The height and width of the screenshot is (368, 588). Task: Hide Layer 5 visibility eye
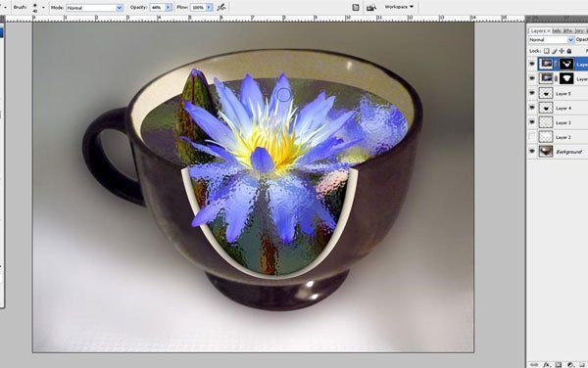532,93
